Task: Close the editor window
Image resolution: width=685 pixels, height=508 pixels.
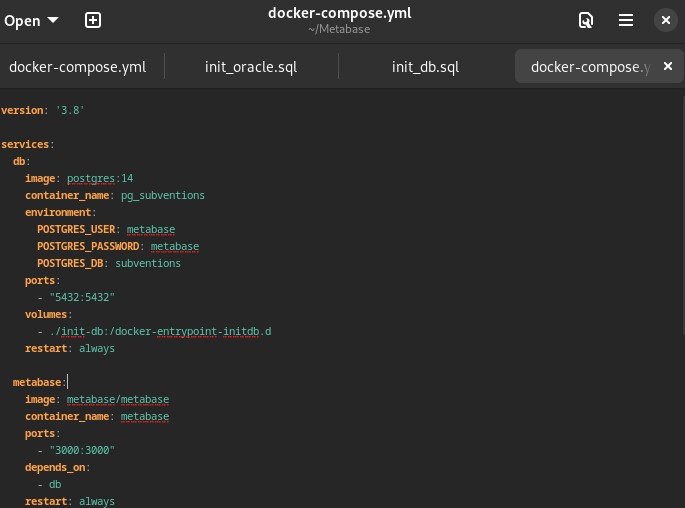Action: (x=665, y=20)
